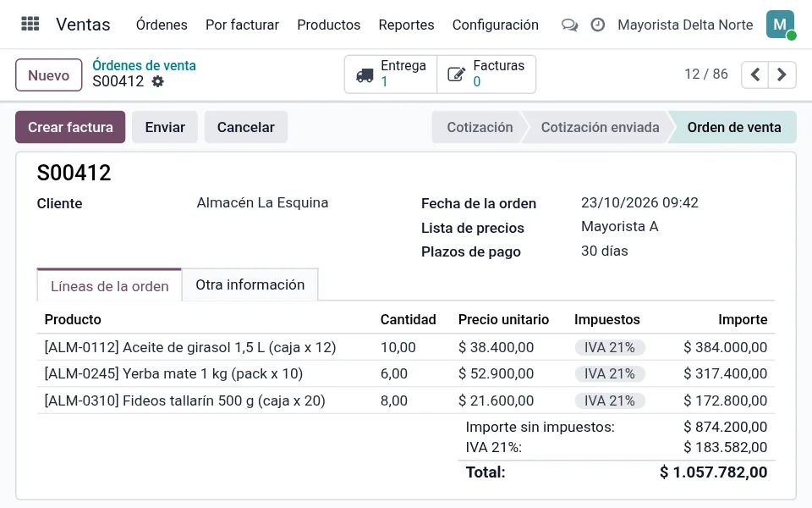Image resolution: width=812 pixels, height=508 pixels.
Task: Click the IVA 21% tag on Yerba mate row
Action: [610, 373]
